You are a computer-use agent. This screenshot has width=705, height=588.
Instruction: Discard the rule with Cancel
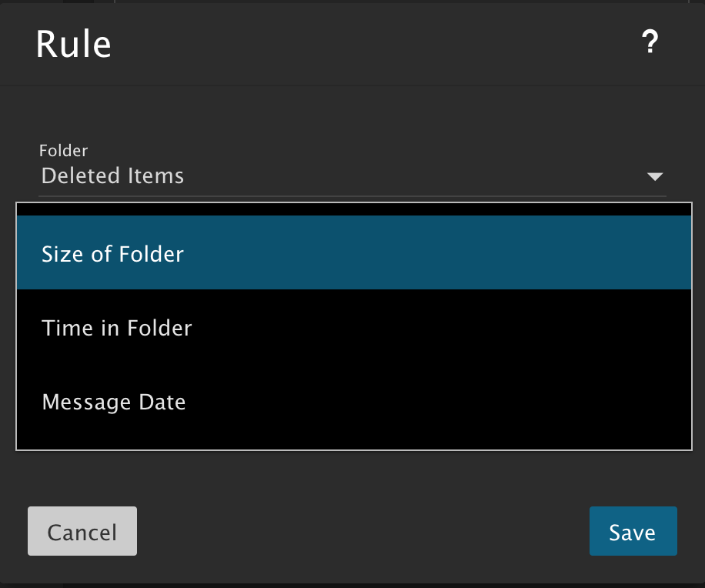(x=82, y=531)
